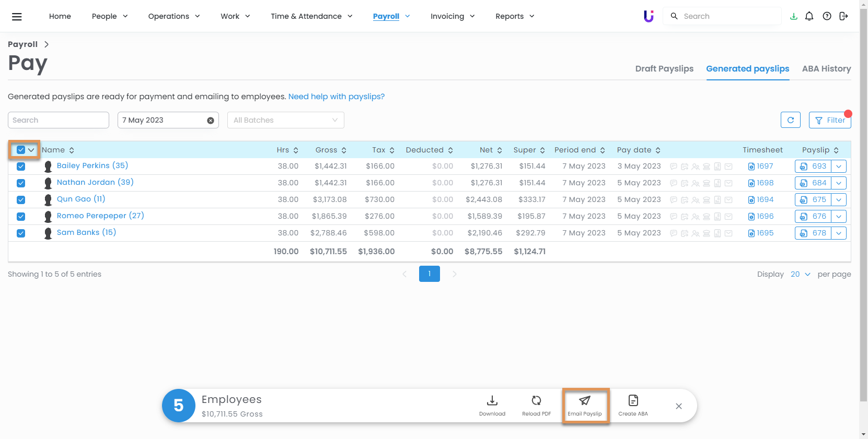Expand the payslip 693 dropdown arrow
Viewport: 868px width, 439px height.
pos(838,167)
